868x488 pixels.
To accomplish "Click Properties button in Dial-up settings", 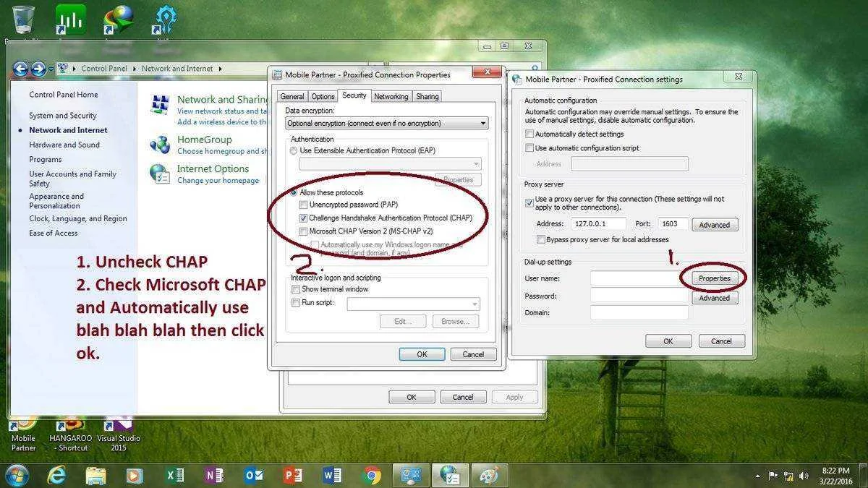I will pos(715,278).
